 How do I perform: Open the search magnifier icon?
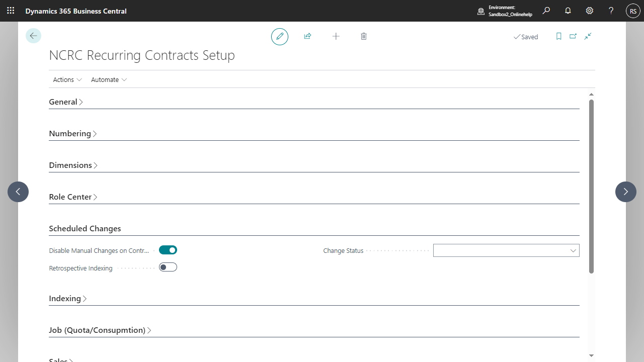tap(546, 11)
